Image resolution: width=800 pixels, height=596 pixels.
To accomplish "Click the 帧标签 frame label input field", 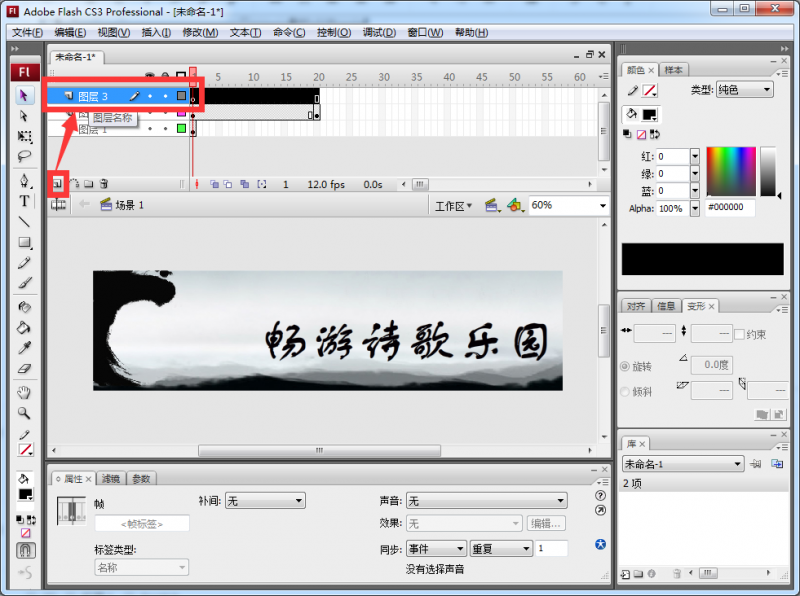I will (x=142, y=524).
